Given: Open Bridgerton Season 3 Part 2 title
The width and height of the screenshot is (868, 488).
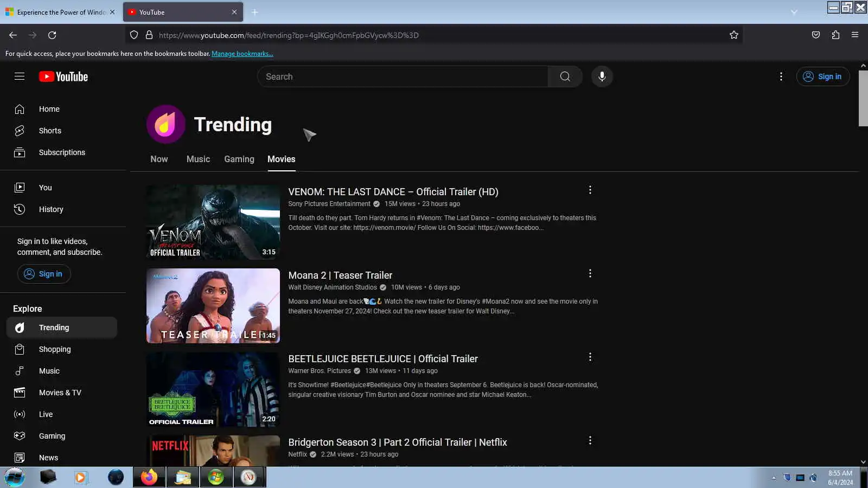Looking at the screenshot, I should click(398, 442).
